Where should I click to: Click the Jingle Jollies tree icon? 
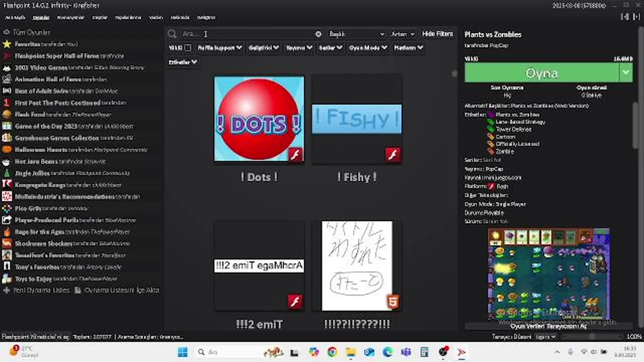(7, 173)
